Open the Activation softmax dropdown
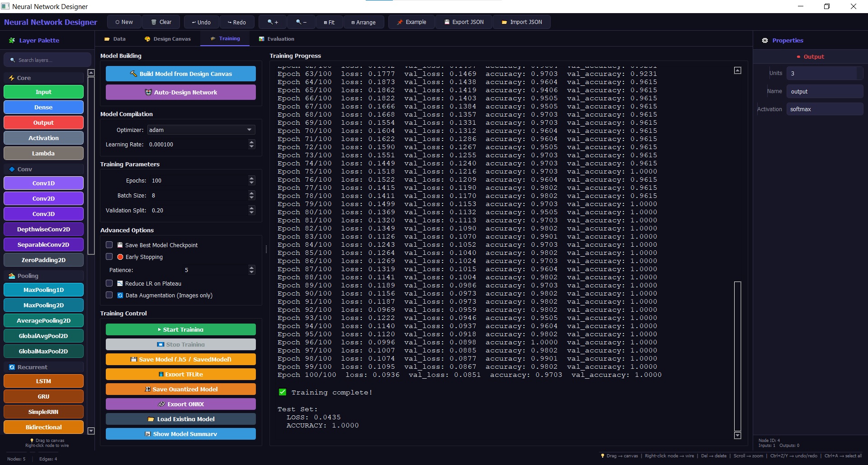868x465 pixels. (x=825, y=109)
